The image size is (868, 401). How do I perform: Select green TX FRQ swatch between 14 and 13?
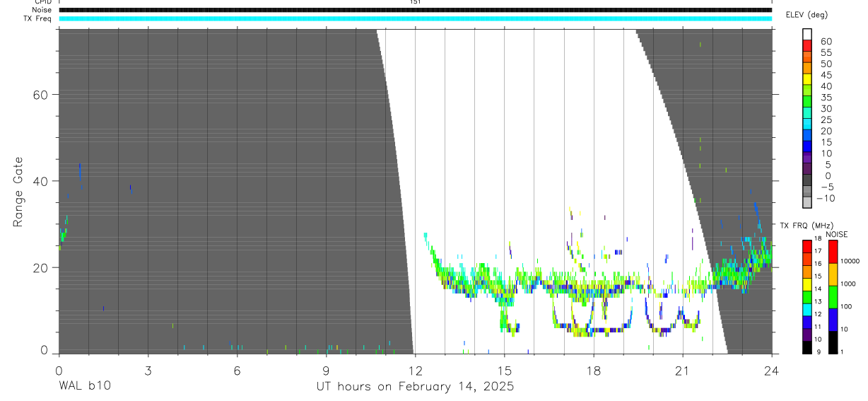(x=807, y=296)
